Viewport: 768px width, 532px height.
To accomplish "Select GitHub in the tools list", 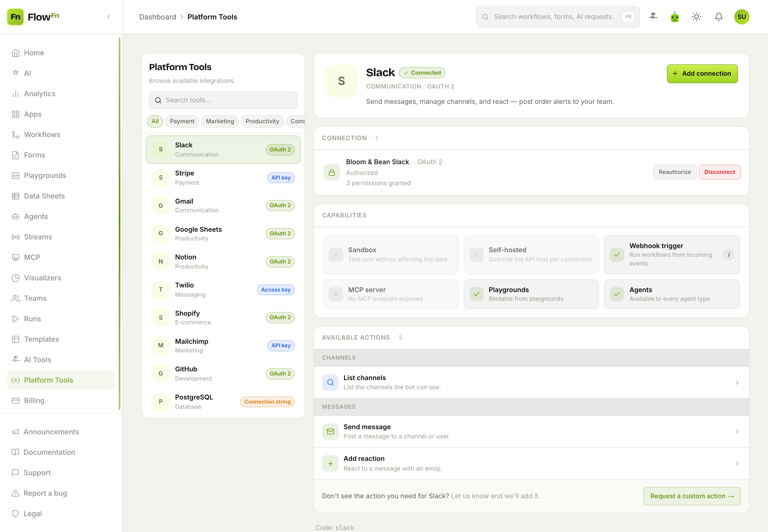I will click(223, 374).
